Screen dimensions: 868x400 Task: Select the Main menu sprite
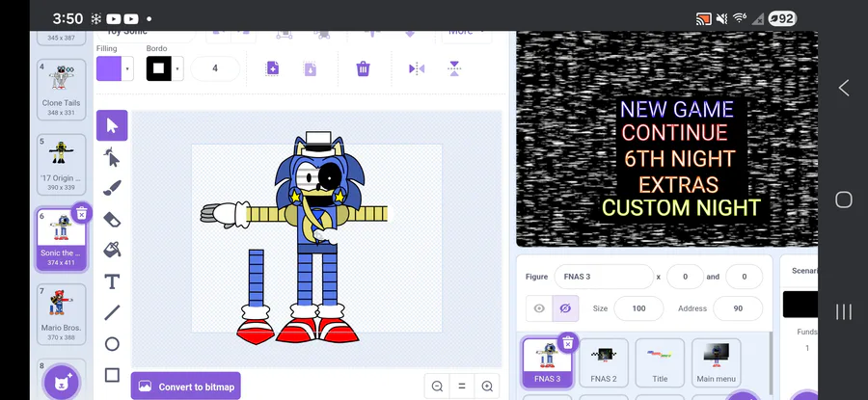(x=716, y=362)
